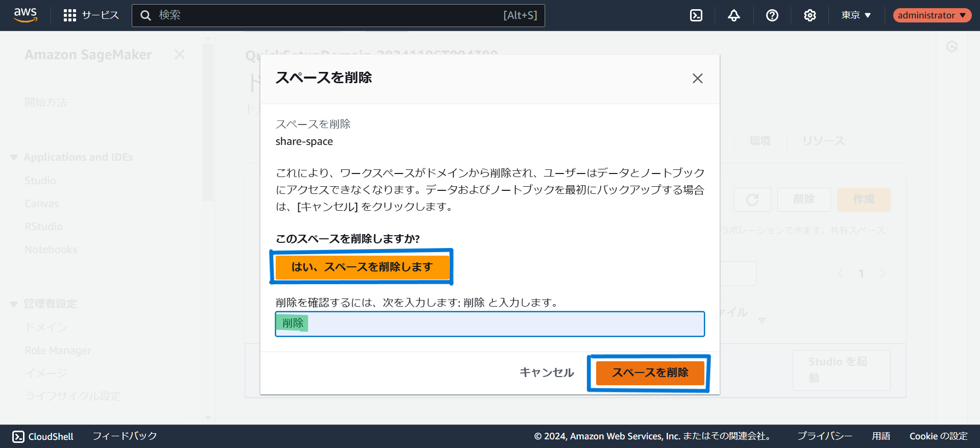Click the top 検索 search box
980x448 pixels.
[x=337, y=15]
